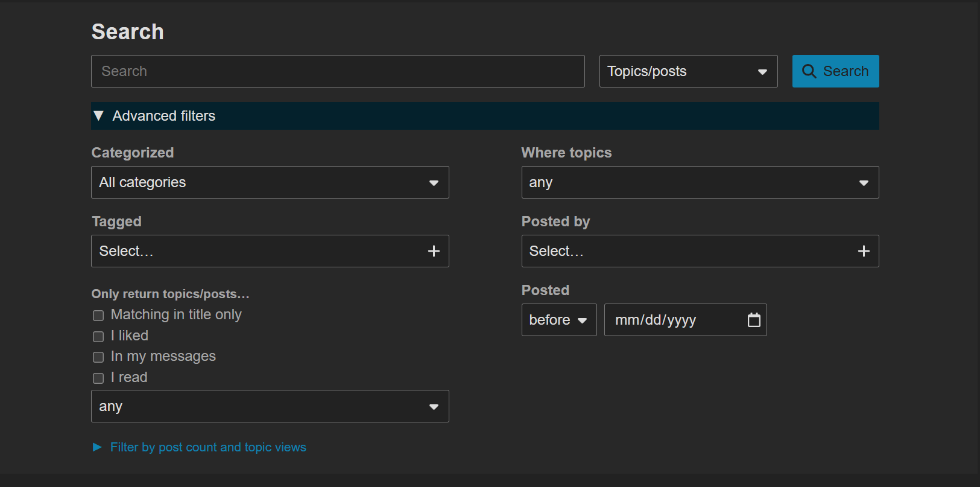Open the before date condition dropdown

(558, 320)
